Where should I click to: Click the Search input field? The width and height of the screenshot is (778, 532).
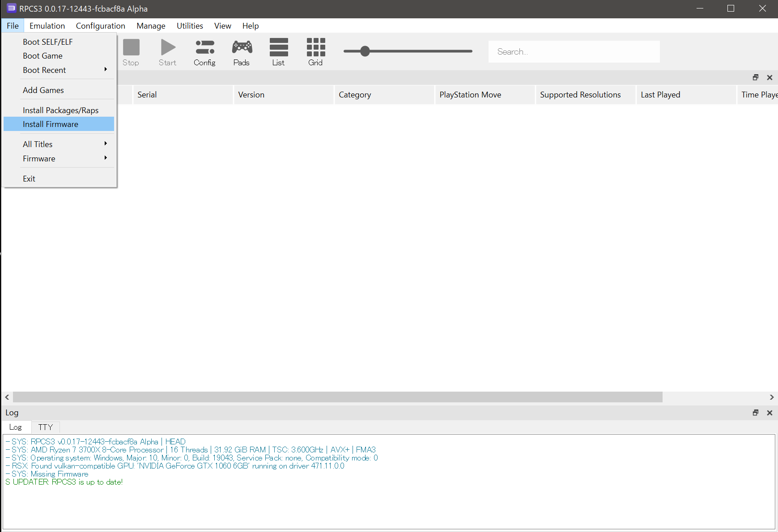click(x=574, y=52)
